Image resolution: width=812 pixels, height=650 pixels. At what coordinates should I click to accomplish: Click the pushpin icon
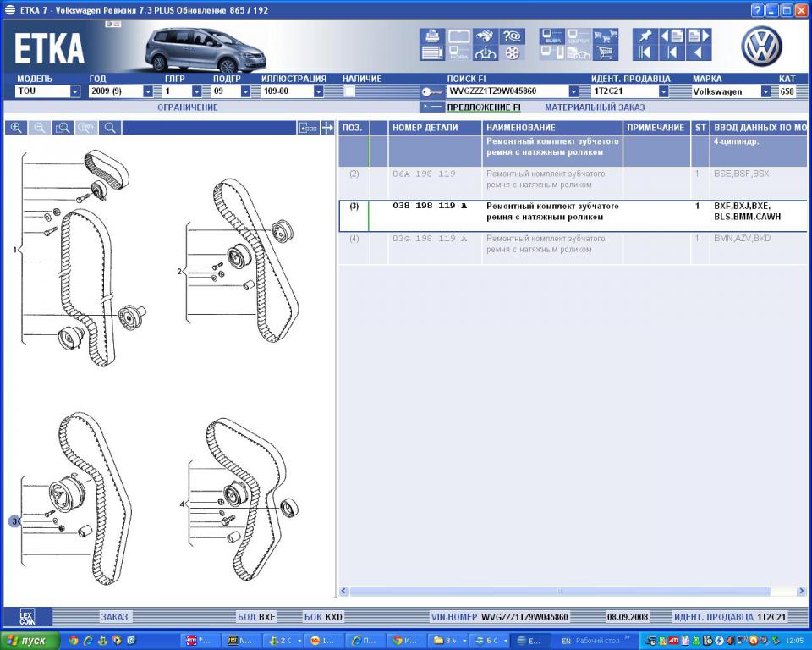tap(645, 36)
